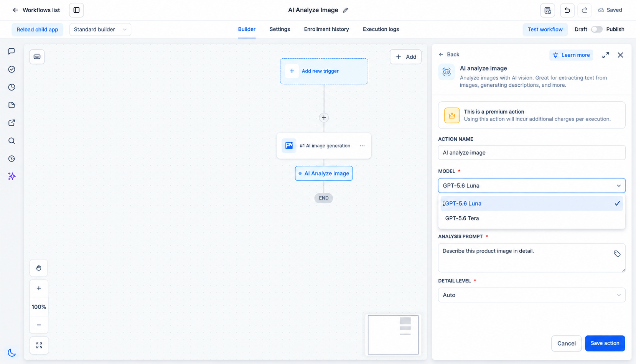Open the Standard builder dropdown
Viewport: 636px width, 364px height.
coord(100,30)
